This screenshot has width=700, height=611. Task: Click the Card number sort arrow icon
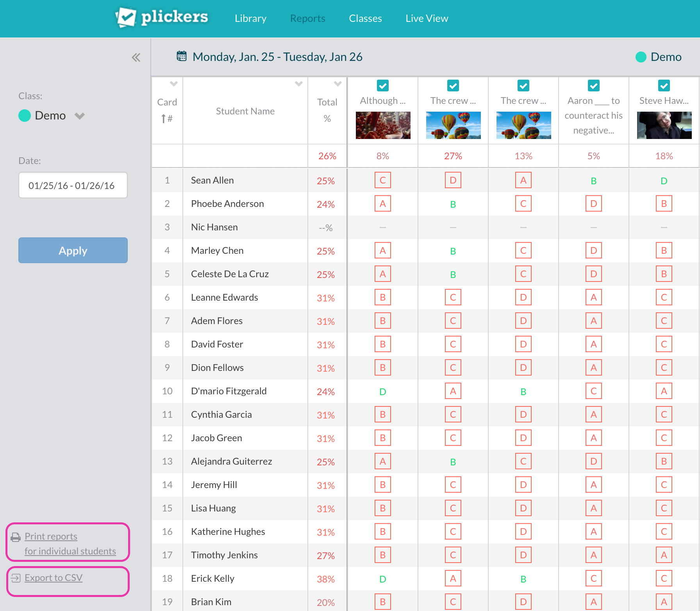pyautogui.click(x=164, y=119)
